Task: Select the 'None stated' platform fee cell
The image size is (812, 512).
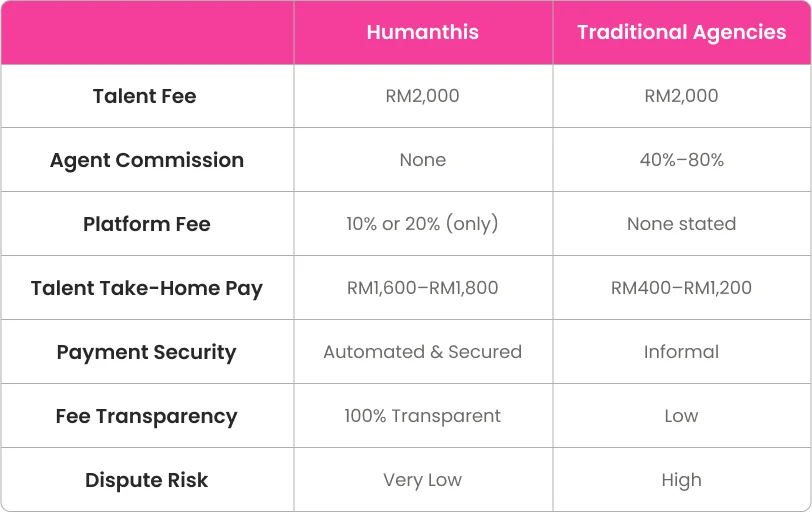Action: (681, 224)
